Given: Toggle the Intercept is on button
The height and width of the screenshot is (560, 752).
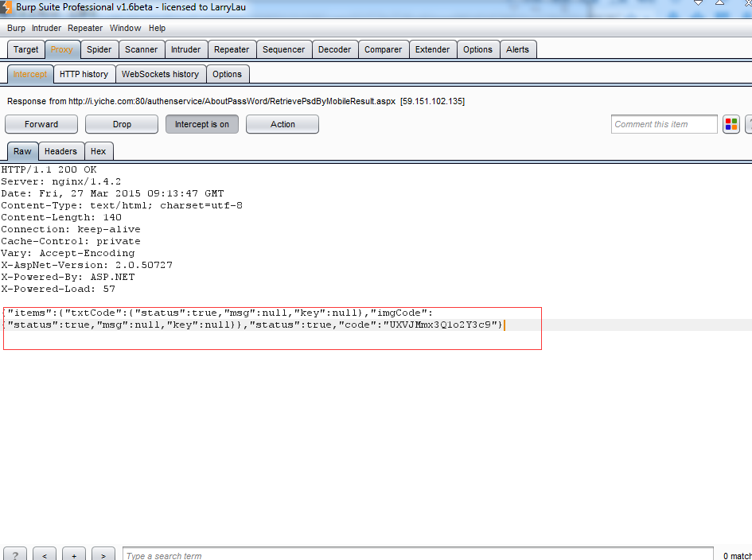Looking at the screenshot, I should point(202,124).
